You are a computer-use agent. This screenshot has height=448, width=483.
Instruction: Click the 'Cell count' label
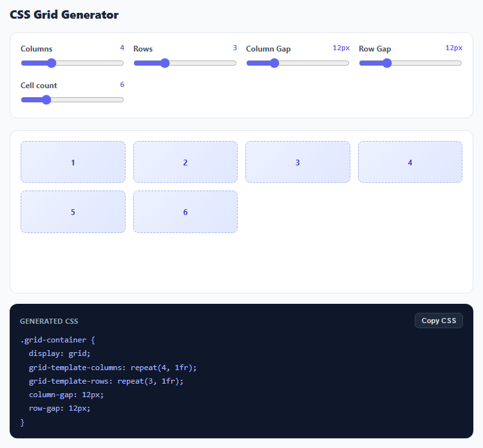(39, 86)
